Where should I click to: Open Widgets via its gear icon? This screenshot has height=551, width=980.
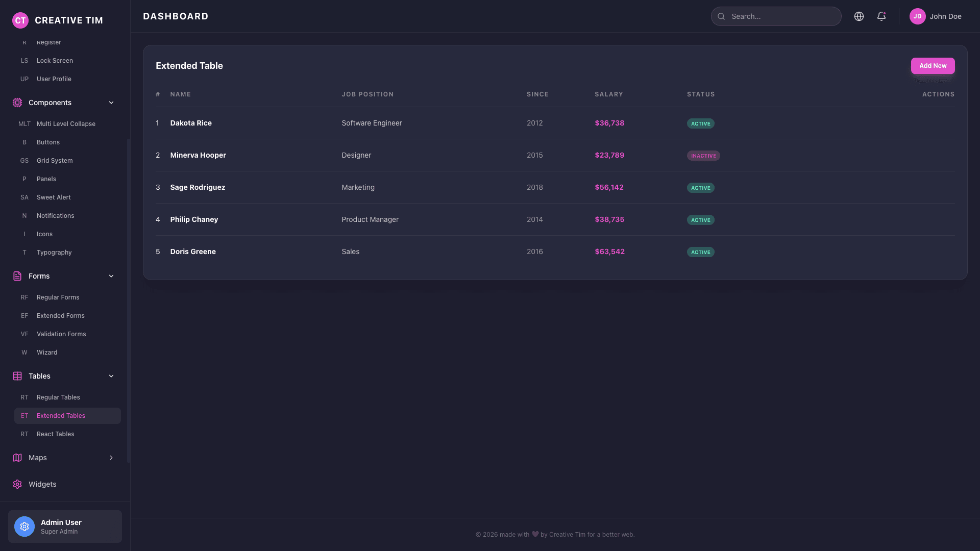[x=17, y=484]
